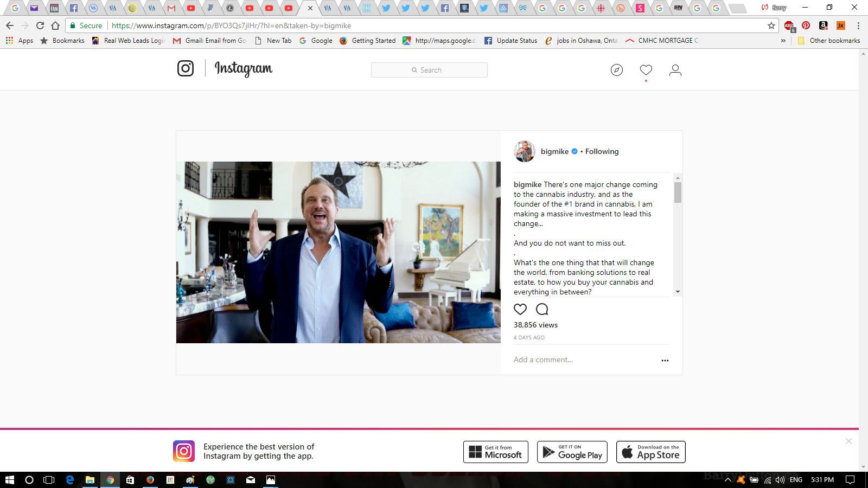Image resolution: width=868 pixels, height=488 pixels.
Task: Click the Get it on Google Play badge
Action: (572, 452)
